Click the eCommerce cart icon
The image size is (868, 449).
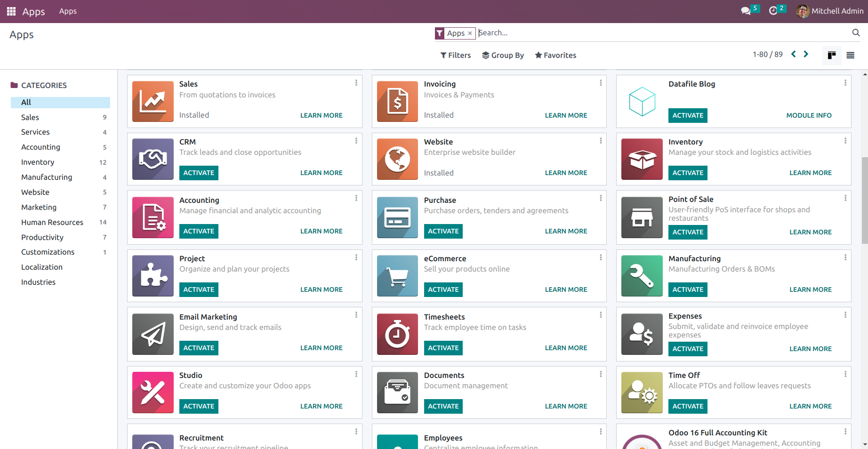[x=397, y=276]
